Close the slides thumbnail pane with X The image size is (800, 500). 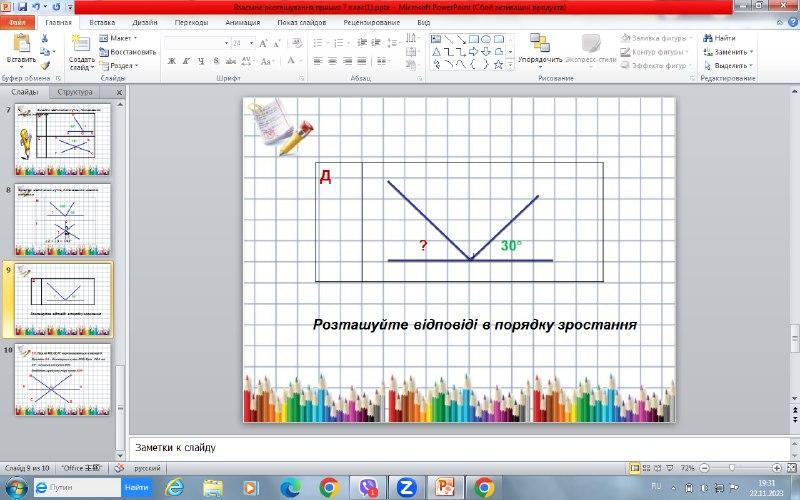pyautogui.click(x=119, y=92)
